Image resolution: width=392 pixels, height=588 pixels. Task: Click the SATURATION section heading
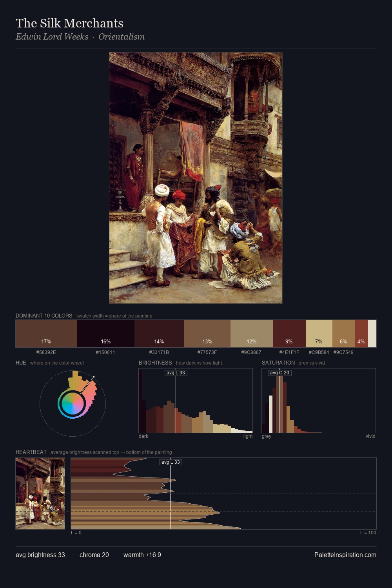point(278,363)
